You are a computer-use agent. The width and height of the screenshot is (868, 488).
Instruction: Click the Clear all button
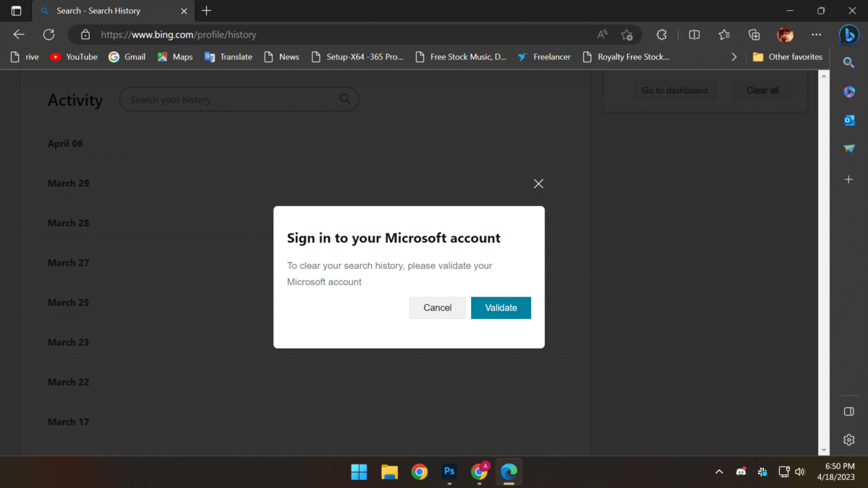point(762,90)
